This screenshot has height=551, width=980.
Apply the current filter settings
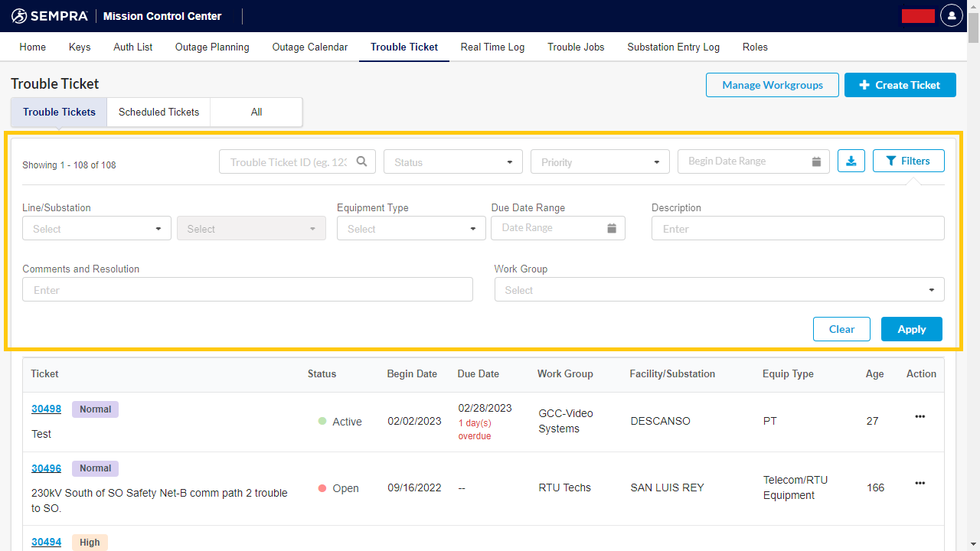[911, 328]
